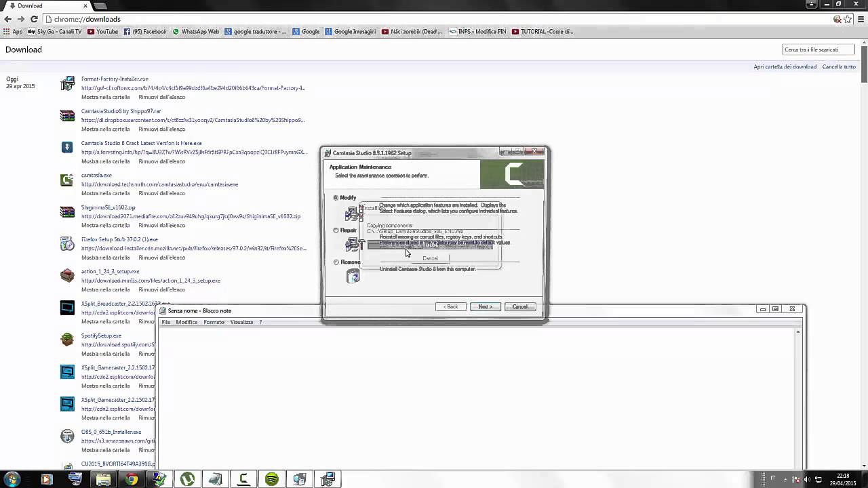Open the Windows Start menu
Image resolution: width=868 pixels, height=488 pixels.
[x=12, y=479]
